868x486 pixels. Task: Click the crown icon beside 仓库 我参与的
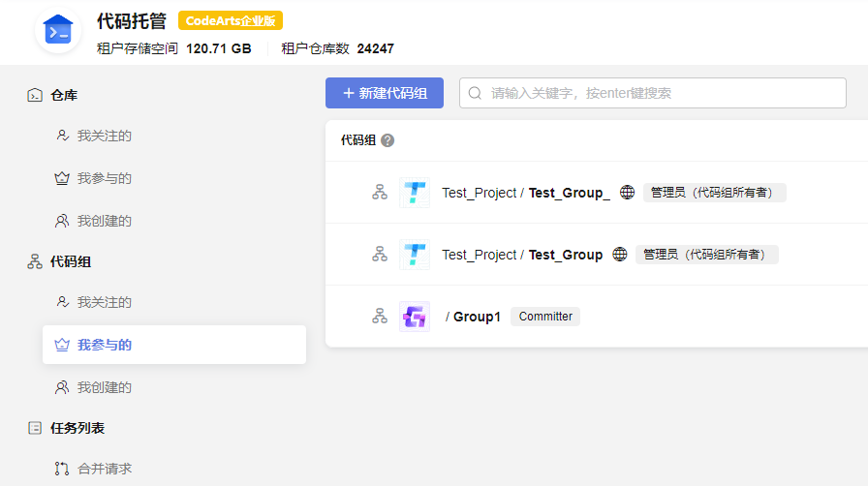[62, 178]
